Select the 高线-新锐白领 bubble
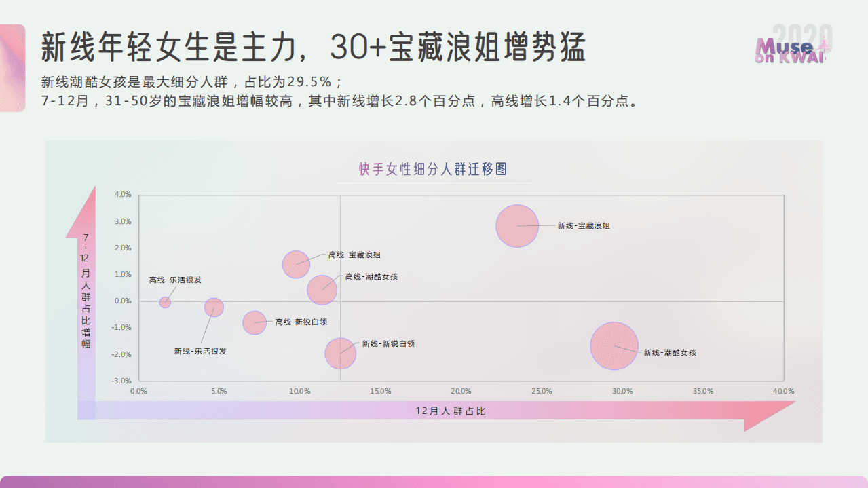The width and height of the screenshot is (868, 488). tap(254, 323)
